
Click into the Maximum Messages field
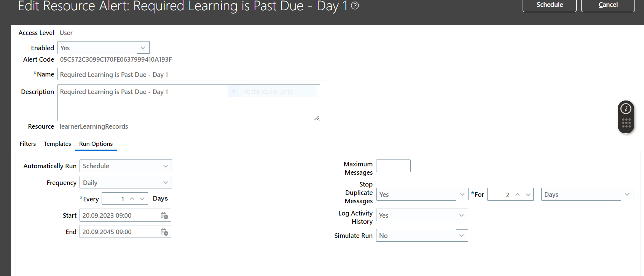pos(393,166)
